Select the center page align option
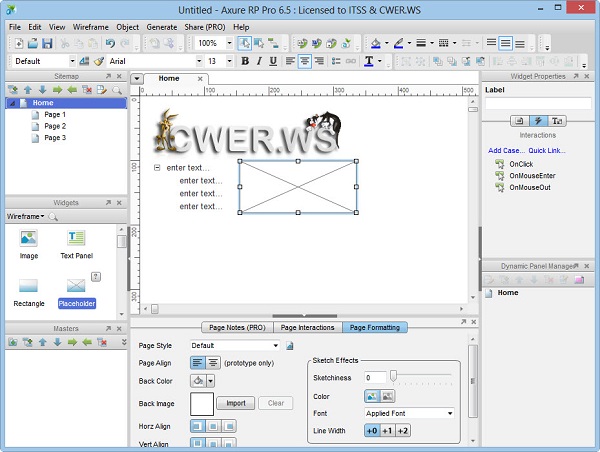The height and width of the screenshot is (452, 600). point(213,362)
